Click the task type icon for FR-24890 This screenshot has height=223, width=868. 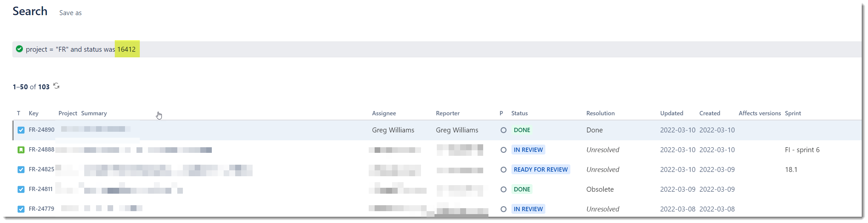tap(21, 130)
